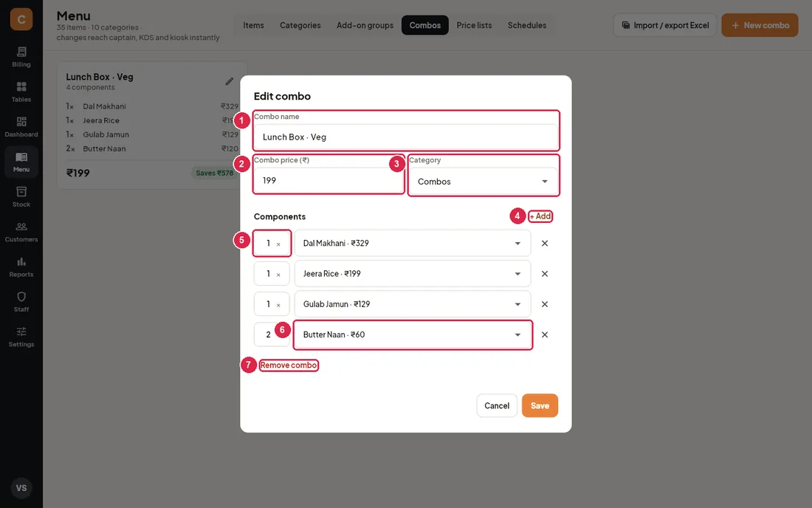Click the Jeera Rice quantity field
Image resolution: width=812 pixels, height=508 pixels.
[272, 273]
